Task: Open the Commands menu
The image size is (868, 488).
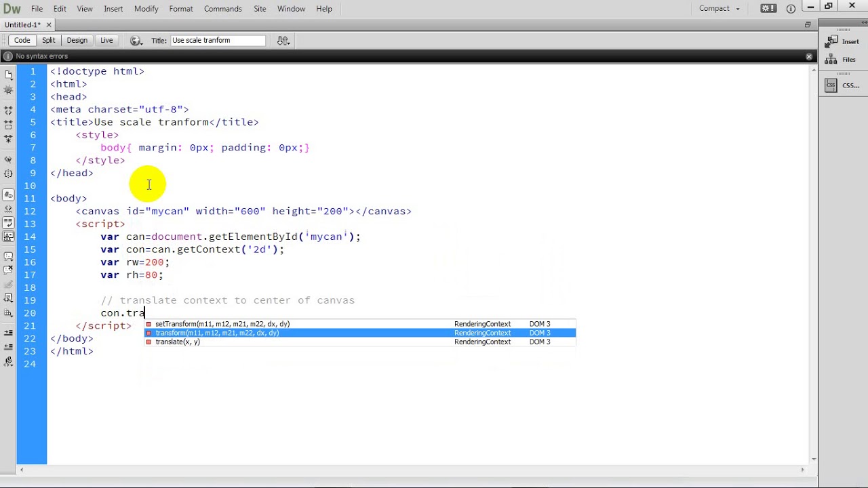Action: click(223, 9)
